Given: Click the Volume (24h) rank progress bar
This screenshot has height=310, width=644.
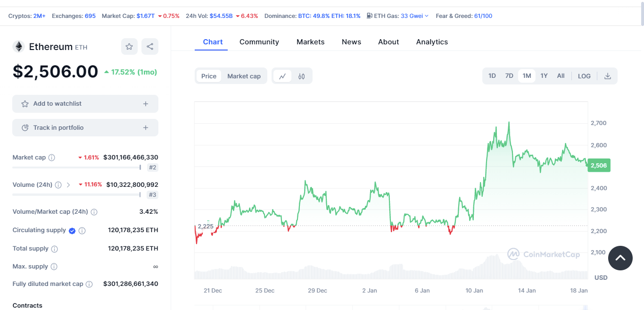Looking at the screenshot, I should point(77,194).
